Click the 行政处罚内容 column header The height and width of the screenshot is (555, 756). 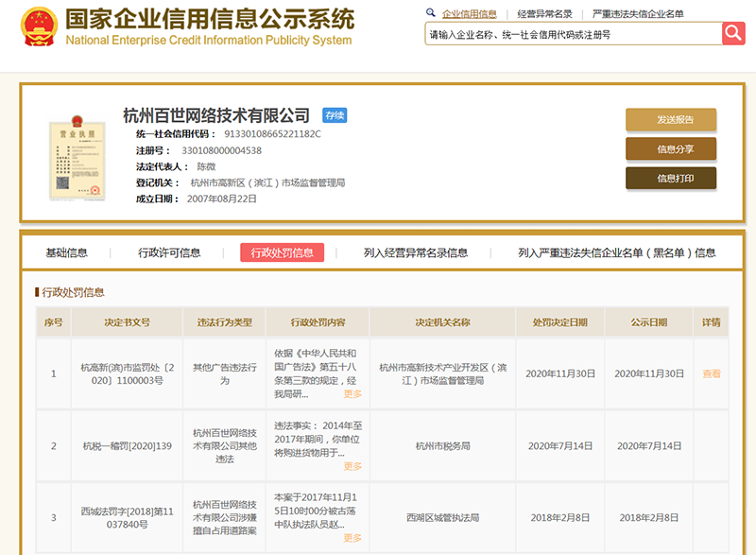click(x=318, y=322)
